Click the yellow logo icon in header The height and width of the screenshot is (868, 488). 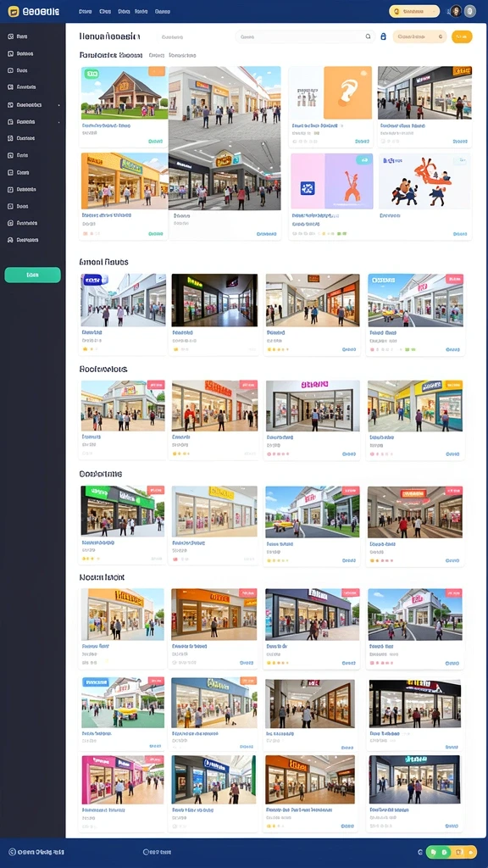[14, 11]
